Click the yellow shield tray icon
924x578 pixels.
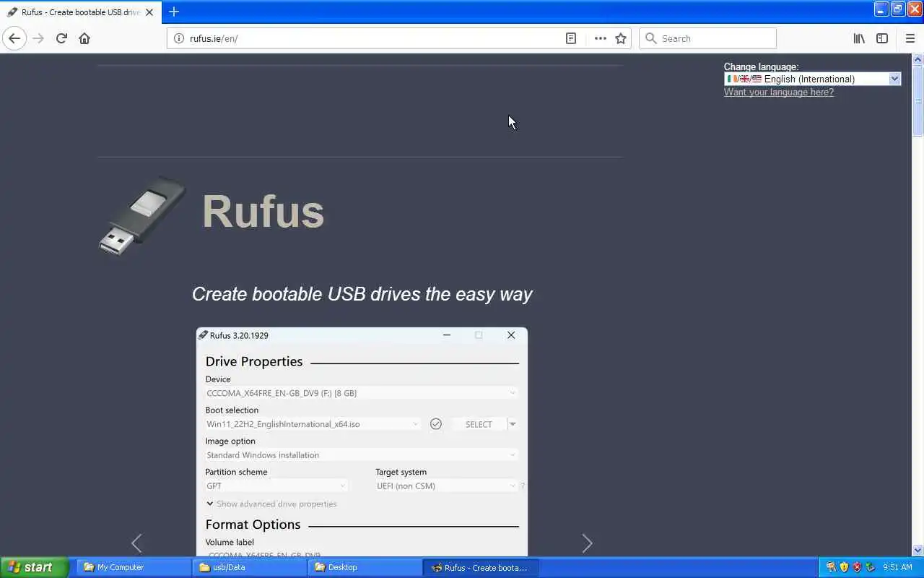pos(844,567)
